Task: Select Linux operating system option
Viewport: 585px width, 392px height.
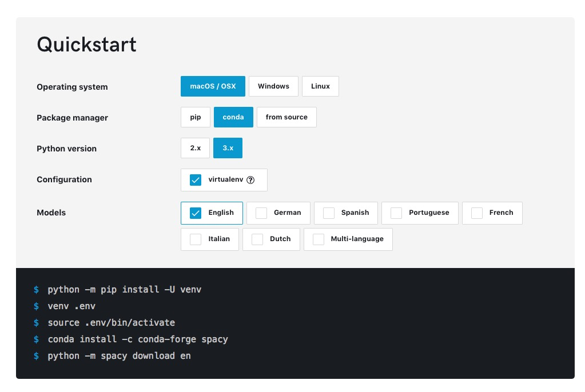Action: (320, 86)
